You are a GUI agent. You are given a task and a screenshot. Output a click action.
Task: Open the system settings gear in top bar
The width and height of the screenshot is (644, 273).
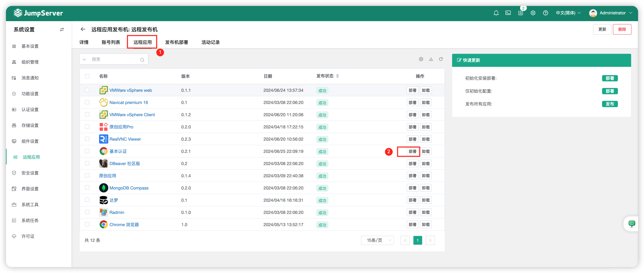[x=533, y=13]
